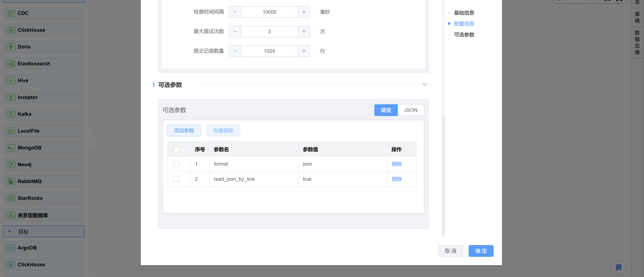Screen dimensions: 644x277
Task: Delete the format parameter row
Action: 397,164
